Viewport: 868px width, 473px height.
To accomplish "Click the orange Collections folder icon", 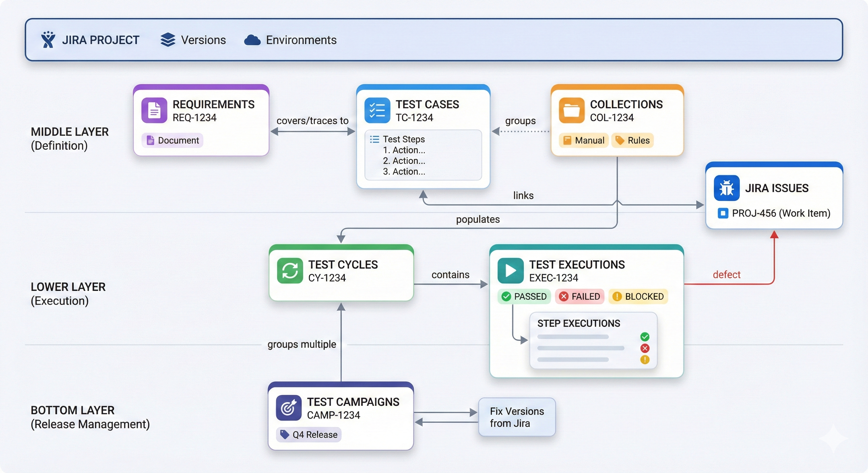I will coord(571,110).
